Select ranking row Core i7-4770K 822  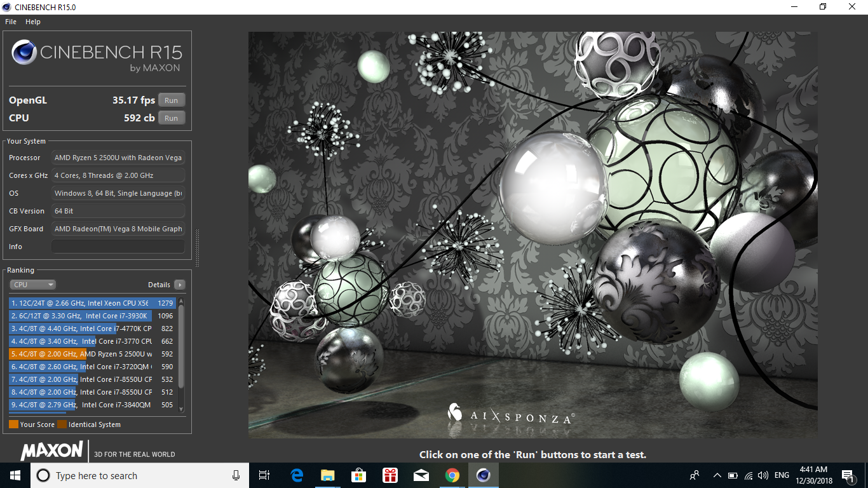93,329
